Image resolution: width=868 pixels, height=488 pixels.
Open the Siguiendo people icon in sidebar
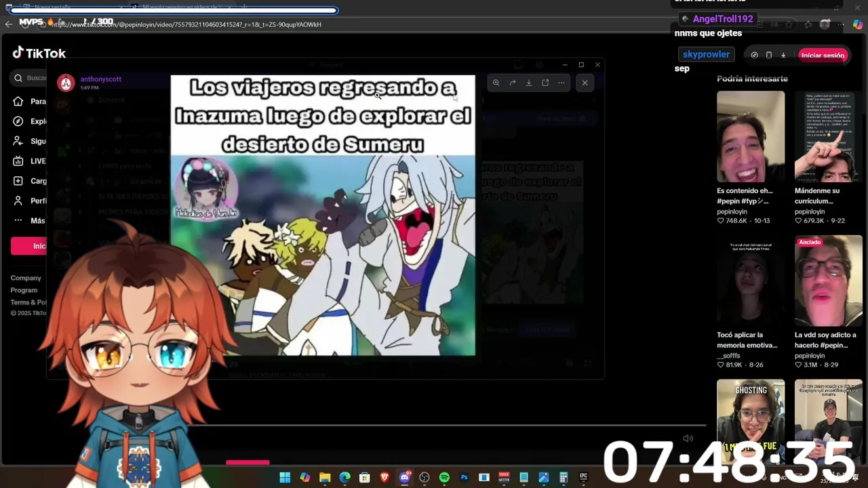point(18,141)
